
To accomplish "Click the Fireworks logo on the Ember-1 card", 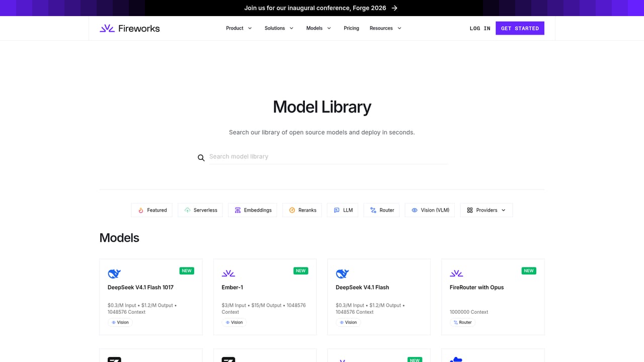I will point(228,274).
